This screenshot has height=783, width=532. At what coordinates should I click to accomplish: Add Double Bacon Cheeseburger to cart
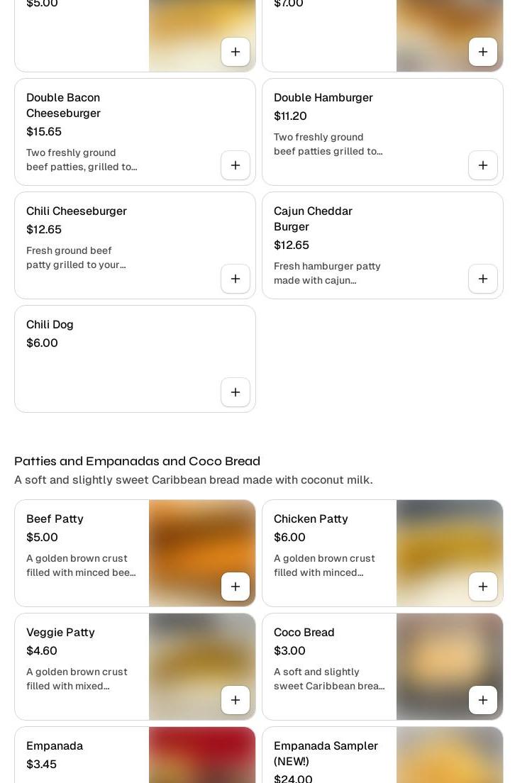coord(235,165)
